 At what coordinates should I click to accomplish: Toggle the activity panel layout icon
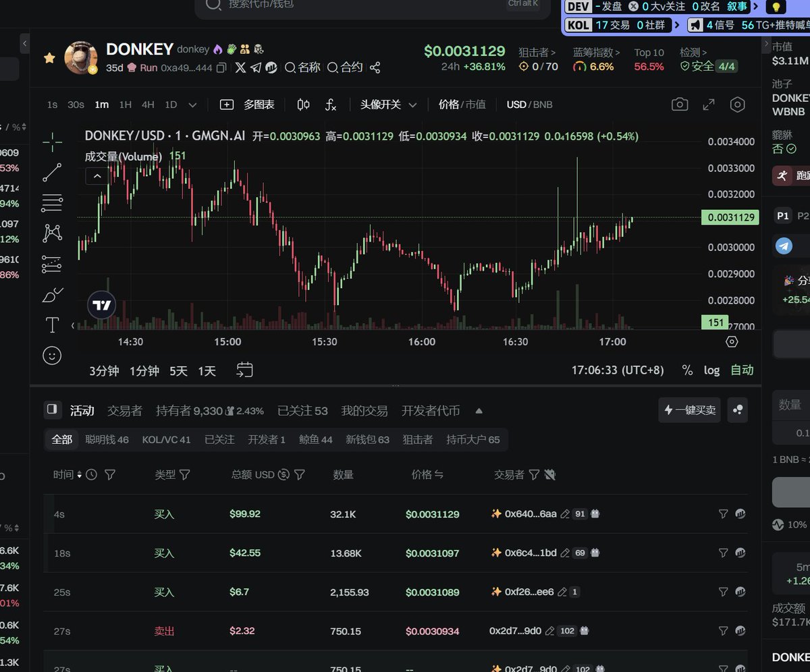pyautogui.click(x=53, y=410)
